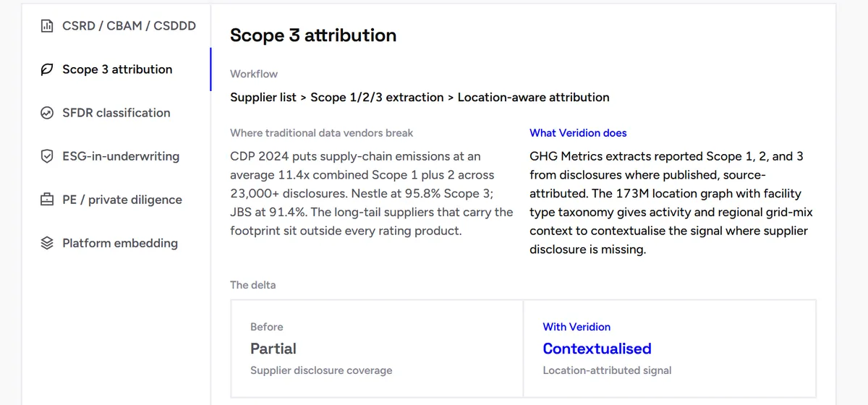Click the briefcase icon beside PE / private diligence
868x405 pixels.
[47, 200]
